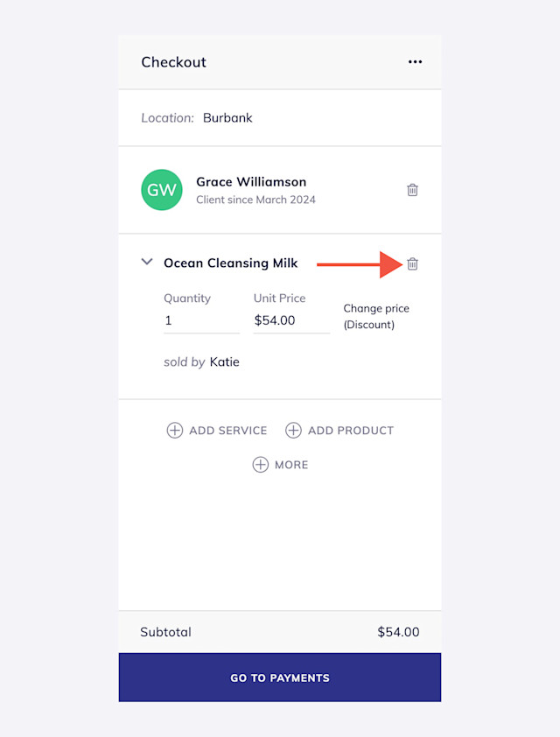Screen dimensions: 560x737
Task: Select the Quantity input field
Action: [201, 320]
